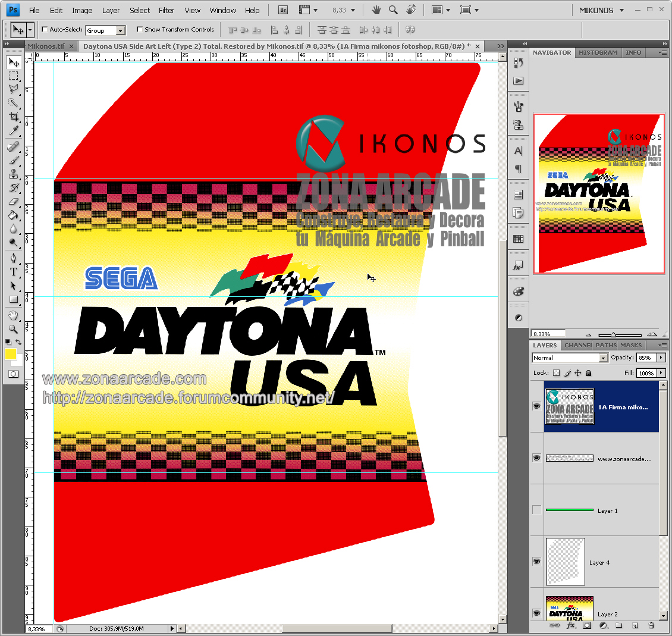Select the Polygonal Lasso tool
The width and height of the screenshot is (672, 636).
click(14, 89)
